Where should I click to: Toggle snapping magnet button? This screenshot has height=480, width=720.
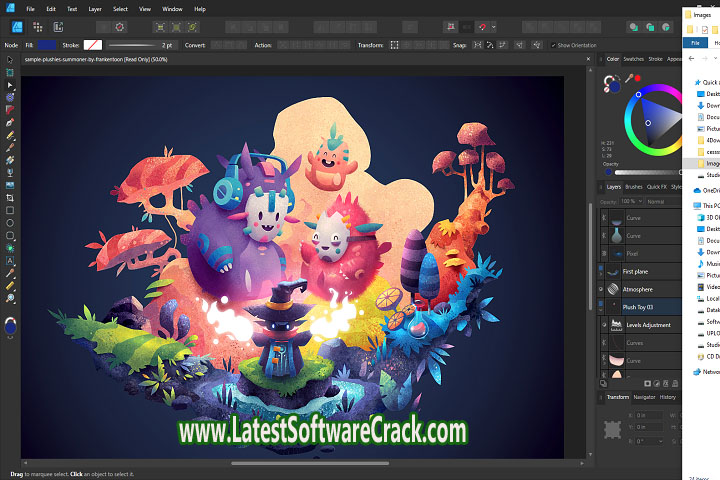pyautogui.click(x=482, y=27)
